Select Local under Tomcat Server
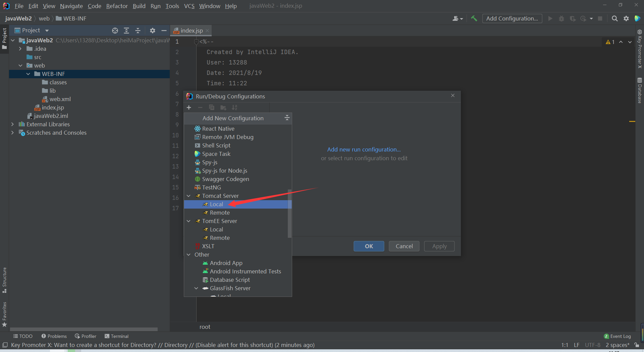The height and width of the screenshot is (352, 644). [x=238, y=204]
